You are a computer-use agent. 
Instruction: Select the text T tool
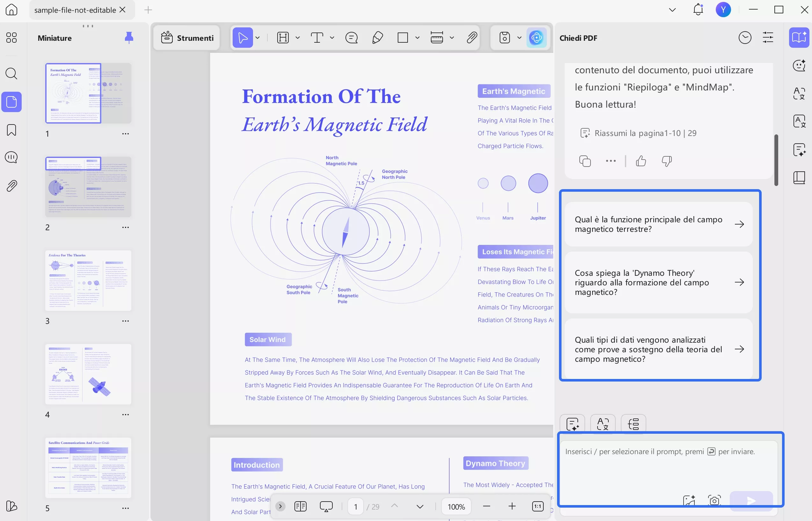(317, 38)
